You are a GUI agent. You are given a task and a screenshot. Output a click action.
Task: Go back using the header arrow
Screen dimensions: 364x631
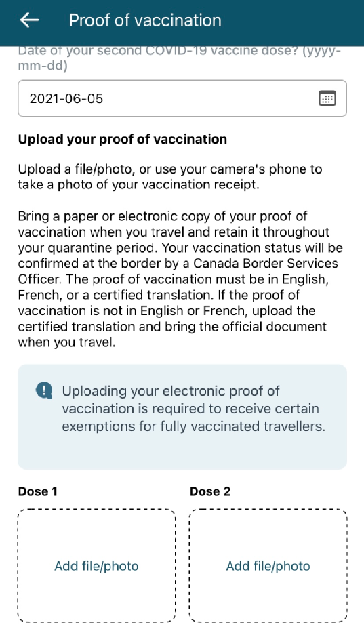[x=29, y=20]
